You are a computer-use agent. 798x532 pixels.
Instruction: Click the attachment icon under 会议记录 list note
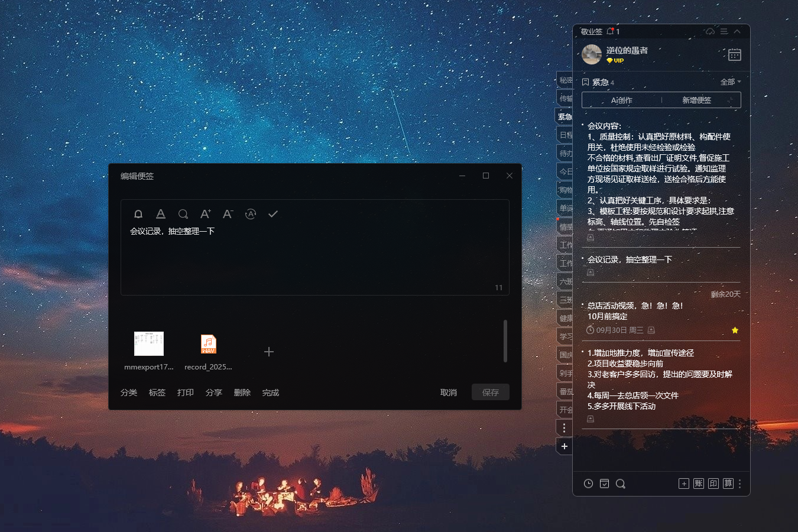(591, 273)
